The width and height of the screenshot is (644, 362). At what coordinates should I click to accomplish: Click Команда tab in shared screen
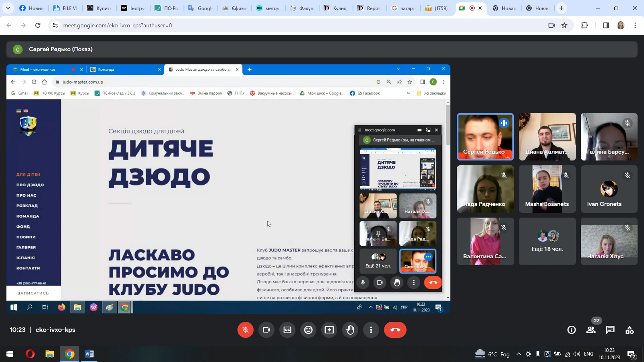tap(125, 70)
